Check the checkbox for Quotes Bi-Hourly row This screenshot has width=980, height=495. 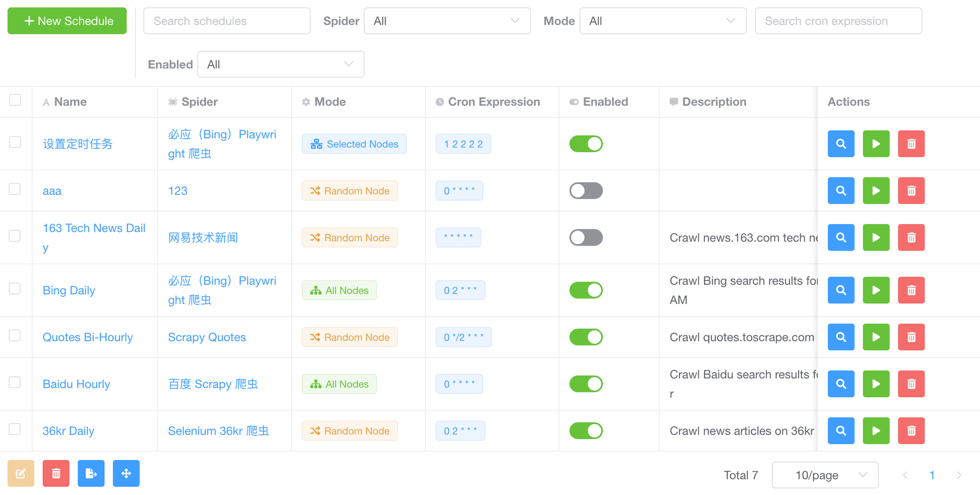[x=15, y=335]
